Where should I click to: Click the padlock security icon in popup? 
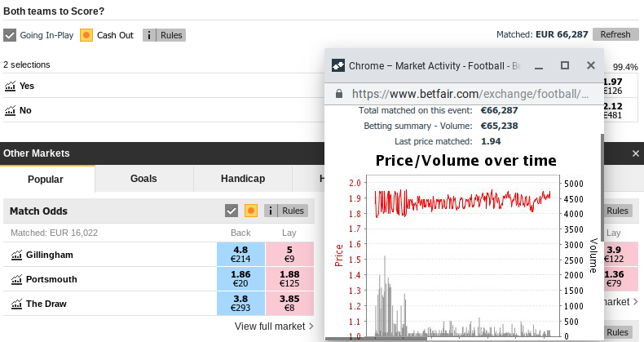(339, 94)
